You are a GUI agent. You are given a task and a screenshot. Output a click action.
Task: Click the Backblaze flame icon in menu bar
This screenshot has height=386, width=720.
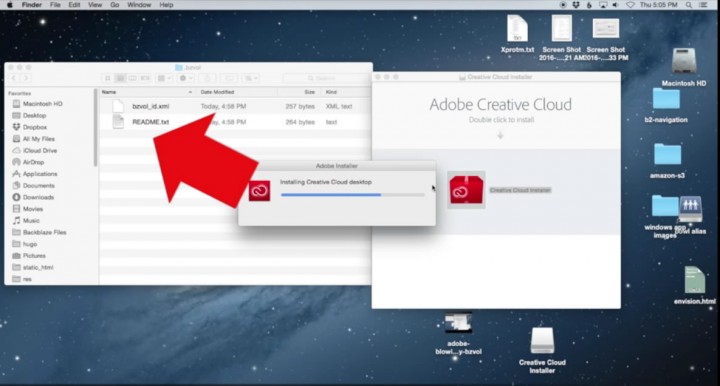point(589,5)
